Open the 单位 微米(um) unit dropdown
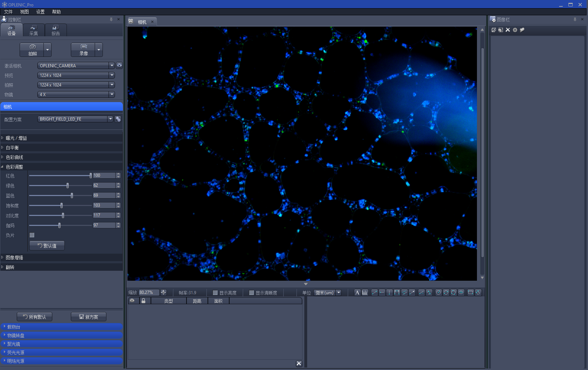 tap(327, 293)
